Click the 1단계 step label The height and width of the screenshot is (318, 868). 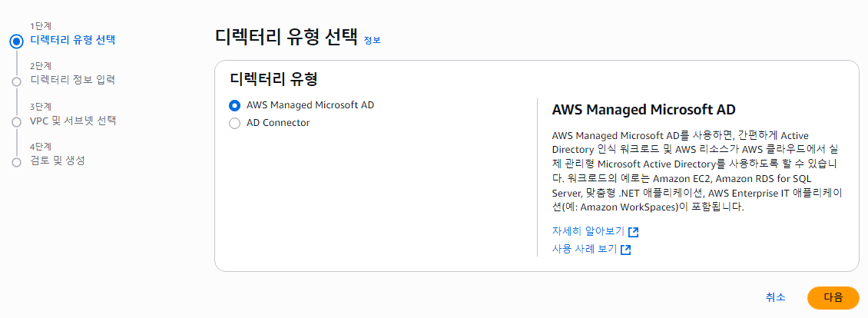click(41, 25)
